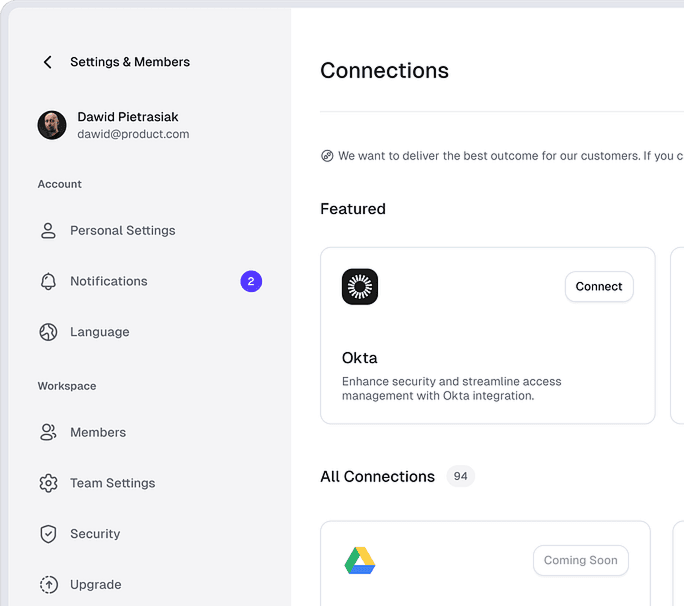Click the Upgrade arrow icon
684x606 pixels.
click(x=48, y=585)
